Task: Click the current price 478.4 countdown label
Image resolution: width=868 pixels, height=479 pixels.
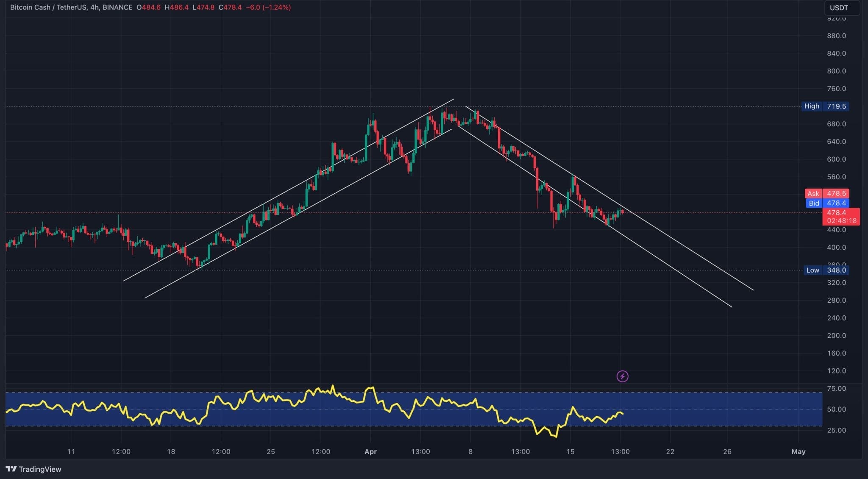Action: (841, 217)
